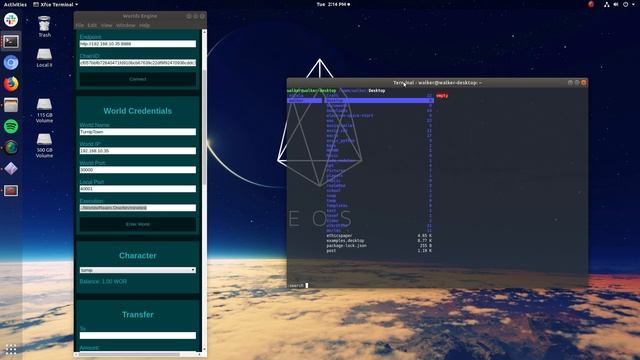Screen dimensions: 640x360
Task: Open the Files manager dock icon
Action: (x=11, y=105)
